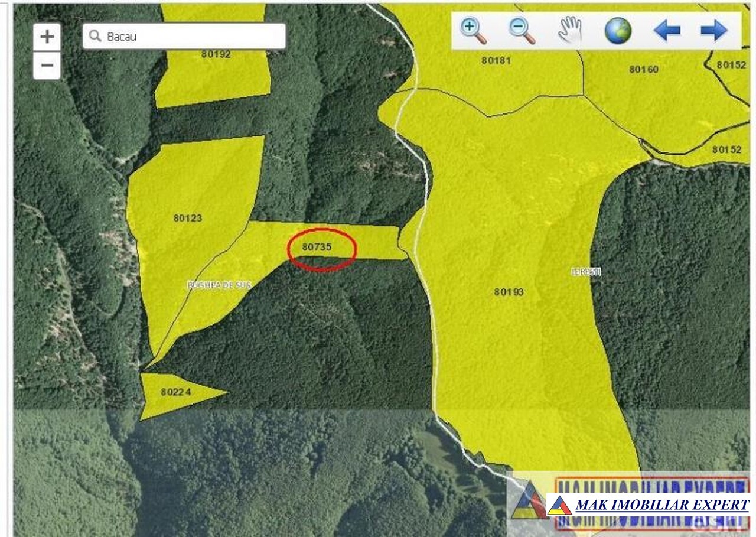Click the globe full extent icon
The height and width of the screenshot is (537, 756).
[x=618, y=31]
